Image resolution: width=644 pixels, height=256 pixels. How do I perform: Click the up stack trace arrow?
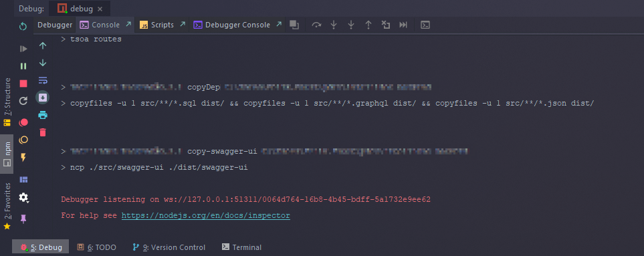(43, 45)
